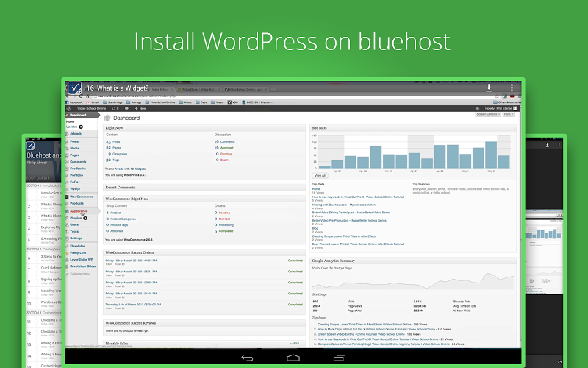Open the three-dot overflow menu in center player
This screenshot has height=368, width=588.
pos(512,88)
